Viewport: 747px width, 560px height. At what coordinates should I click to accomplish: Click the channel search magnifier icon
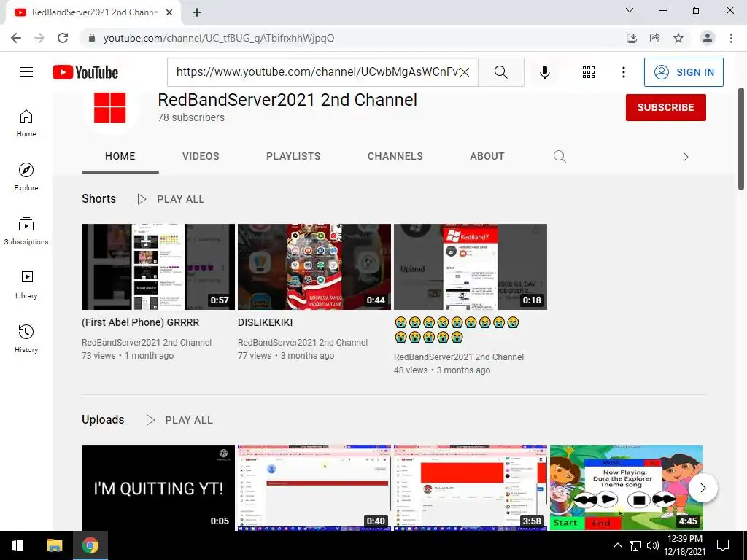pos(560,156)
